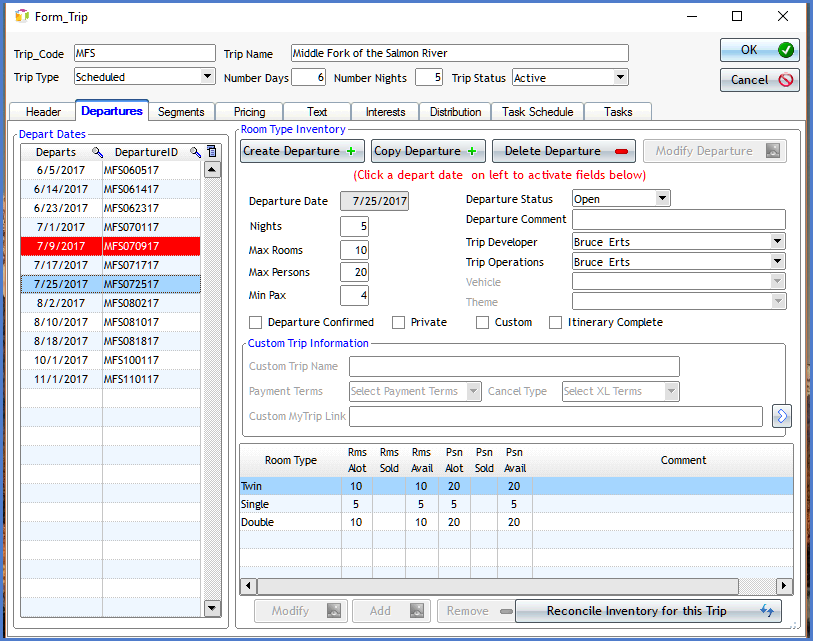Viewport: 813px width, 641px height.
Task: Click into the Trip Name field
Action: [x=459, y=53]
